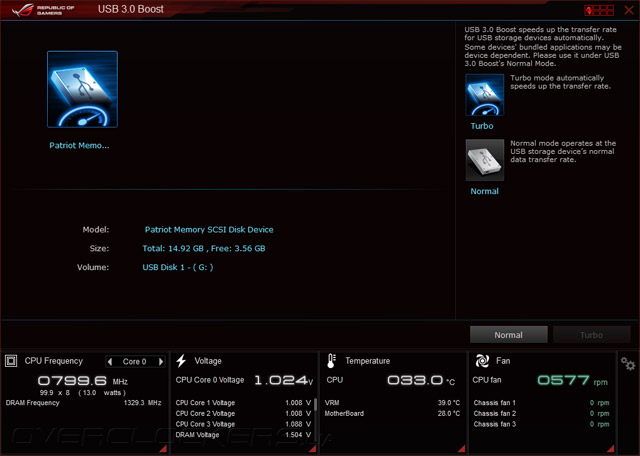Click the CPU Core 2 Voltage row

coord(243,414)
